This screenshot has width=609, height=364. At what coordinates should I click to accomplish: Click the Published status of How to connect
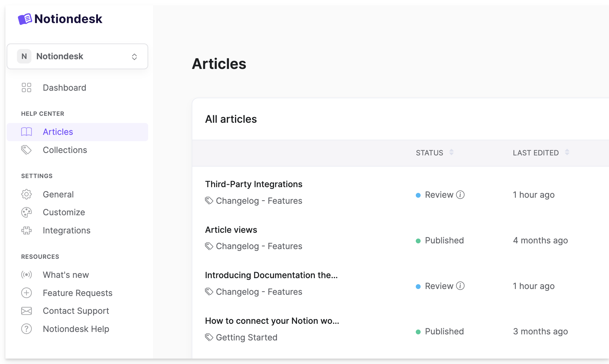coord(444,331)
